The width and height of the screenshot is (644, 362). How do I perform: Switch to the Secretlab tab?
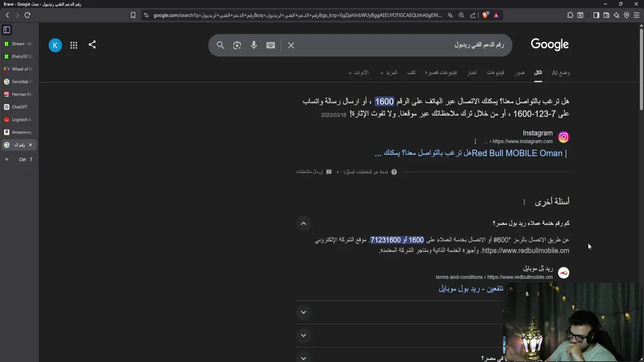pyautogui.click(x=19, y=81)
